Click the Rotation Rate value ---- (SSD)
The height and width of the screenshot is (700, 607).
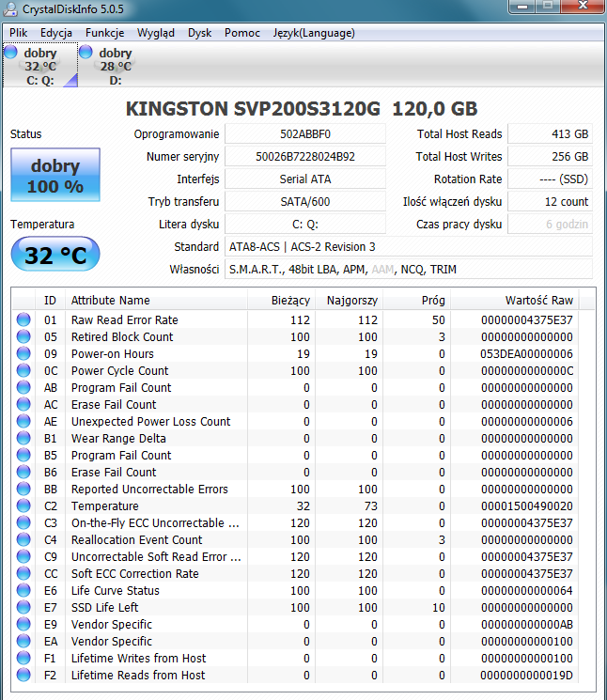point(551,179)
